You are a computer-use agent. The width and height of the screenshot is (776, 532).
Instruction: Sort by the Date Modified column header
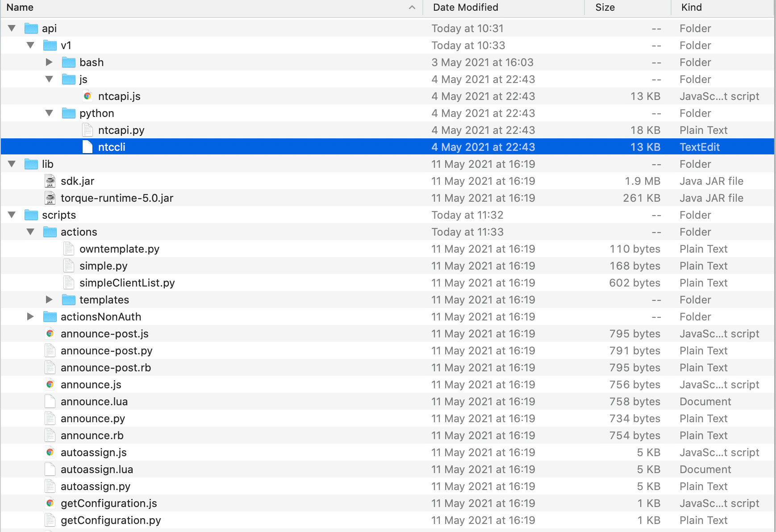point(504,8)
